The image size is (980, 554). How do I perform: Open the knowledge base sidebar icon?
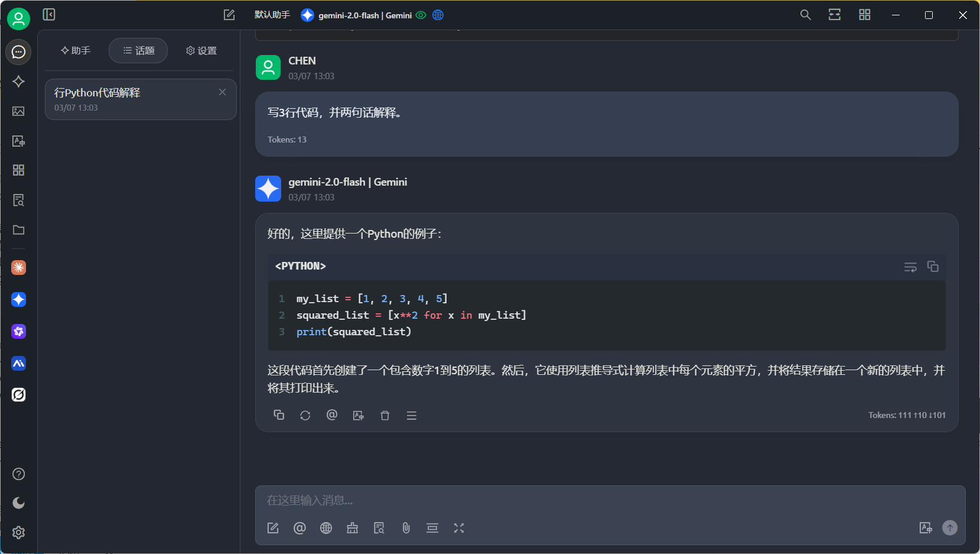pos(18,200)
